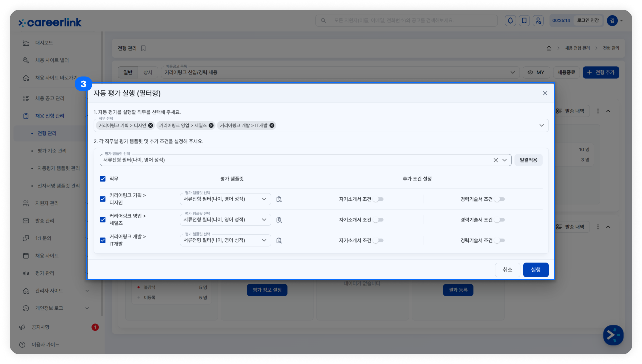Click the user settings icon in the header
Image resolution: width=642 pixels, height=364 pixels.
click(538, 20)
